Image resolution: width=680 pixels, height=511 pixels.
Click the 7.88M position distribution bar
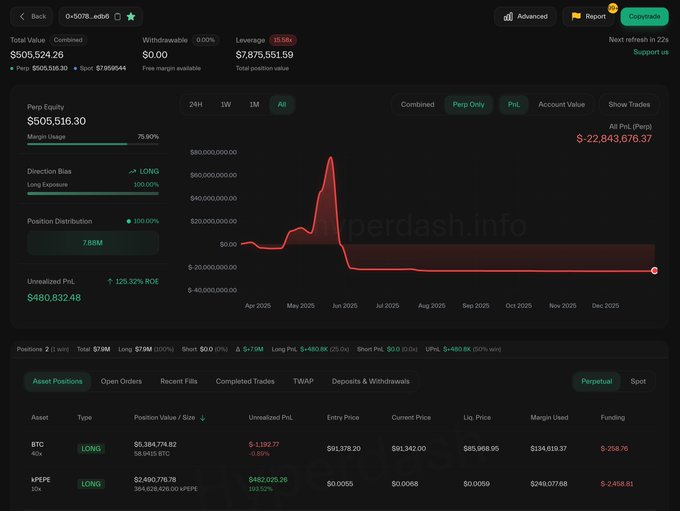[93, 242]
